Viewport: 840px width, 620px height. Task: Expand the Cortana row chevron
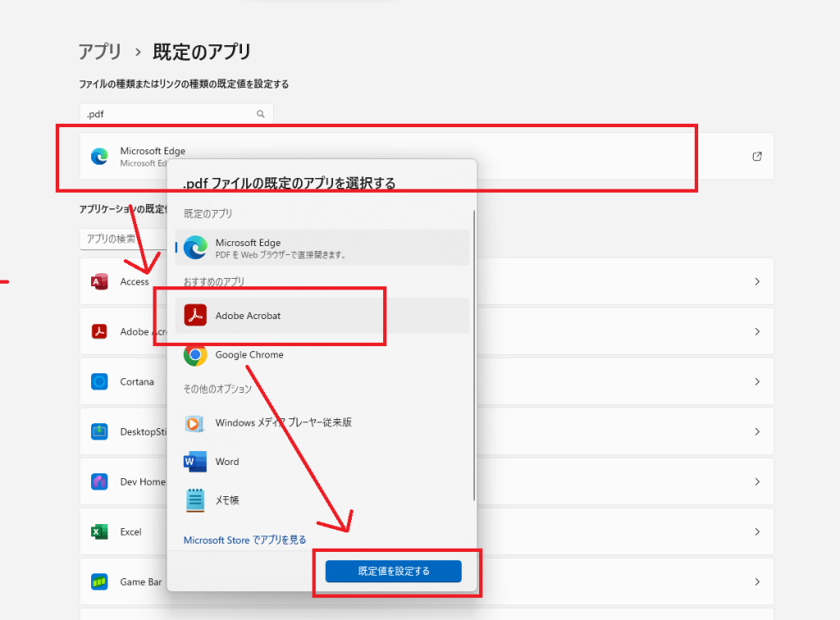(757, 381)
